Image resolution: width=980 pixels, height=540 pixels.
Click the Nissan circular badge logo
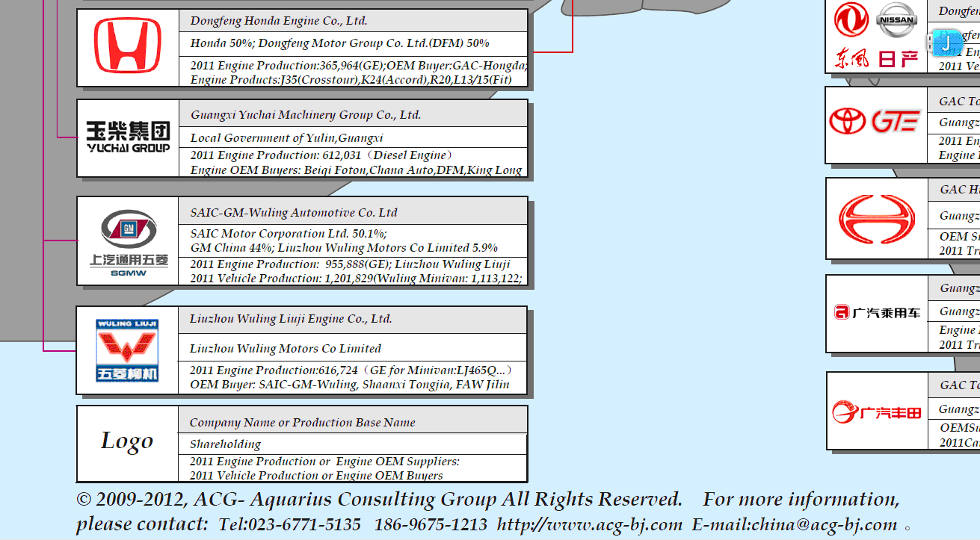896,20
